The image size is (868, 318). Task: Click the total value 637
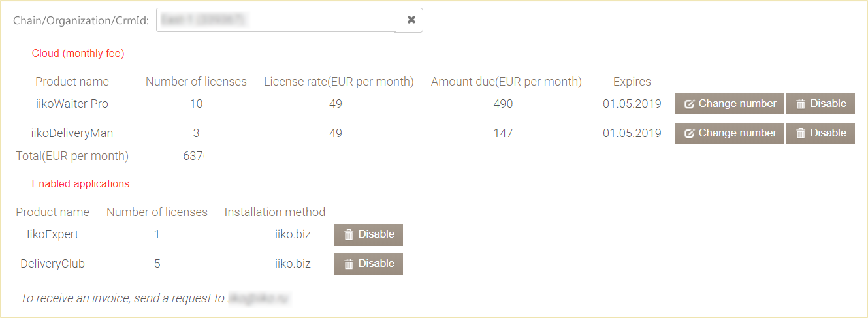pyautogui.click(x=193, y=156)
